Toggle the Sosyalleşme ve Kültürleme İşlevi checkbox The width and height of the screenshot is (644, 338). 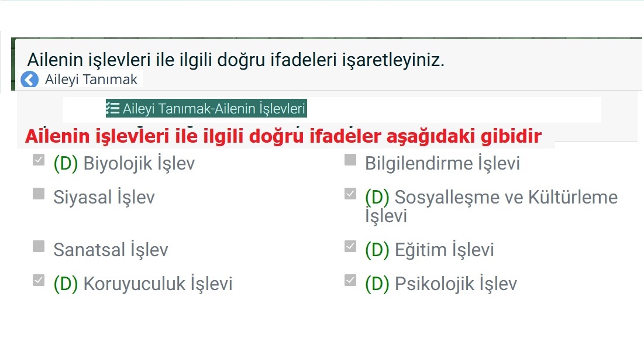[x=350, y=194]
